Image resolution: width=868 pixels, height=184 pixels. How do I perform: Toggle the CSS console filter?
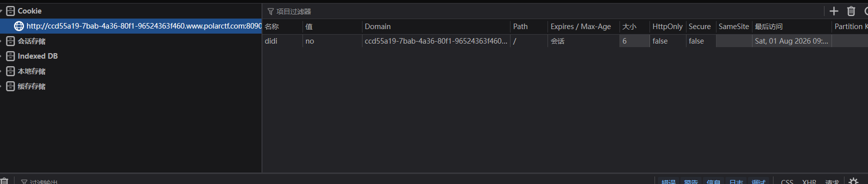point(787,181)
